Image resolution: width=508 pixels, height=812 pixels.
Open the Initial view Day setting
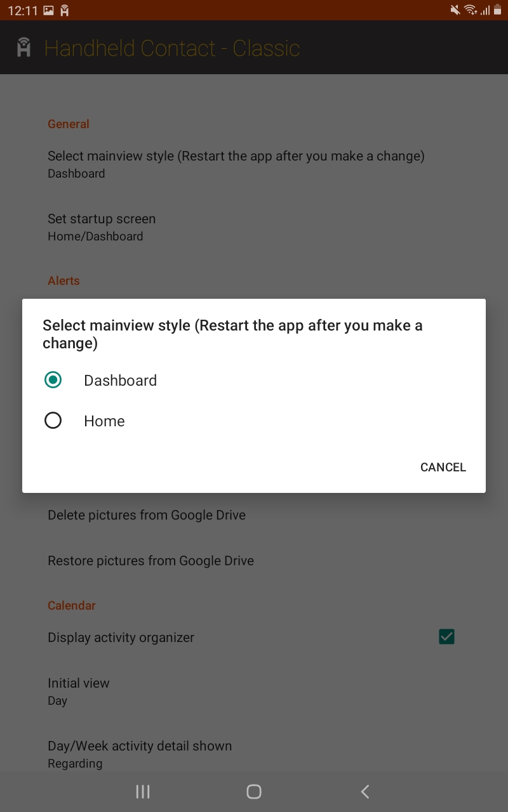point(254,691)
